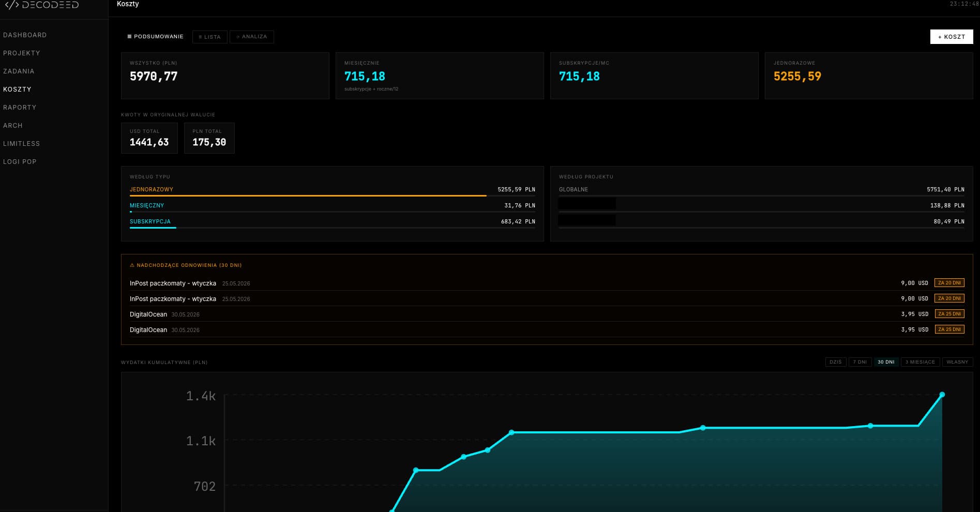
Task: Click ZA 20 DNI badge on first InPost row
Action: [949, 283]
